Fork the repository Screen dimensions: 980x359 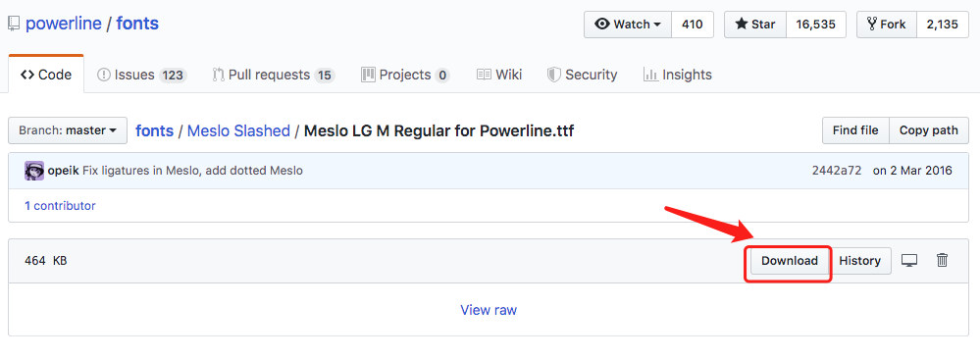pos(886,25)
